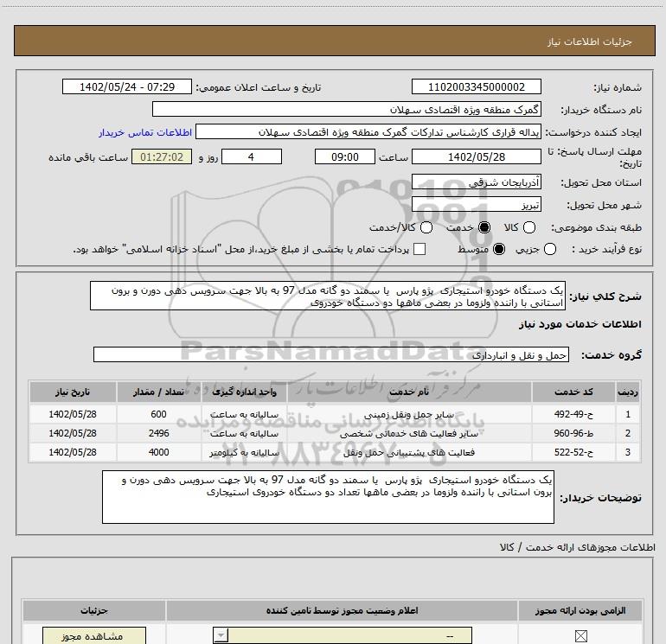Click the مشاهده مجوز button
666x644 pixels.
click(x=94, y=635)
